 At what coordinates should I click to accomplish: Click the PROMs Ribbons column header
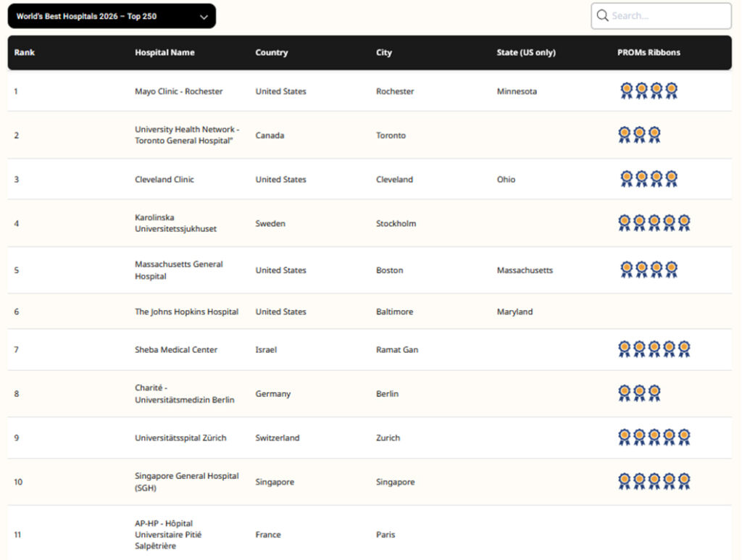(x=649, y=52)
